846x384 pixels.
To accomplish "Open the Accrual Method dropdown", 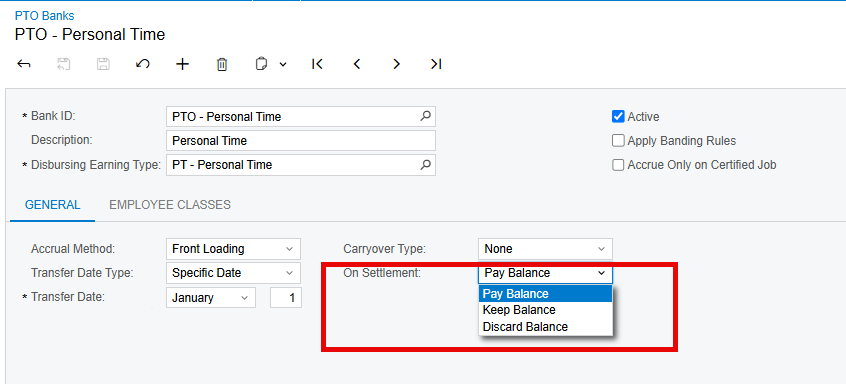I will point(233,249).
